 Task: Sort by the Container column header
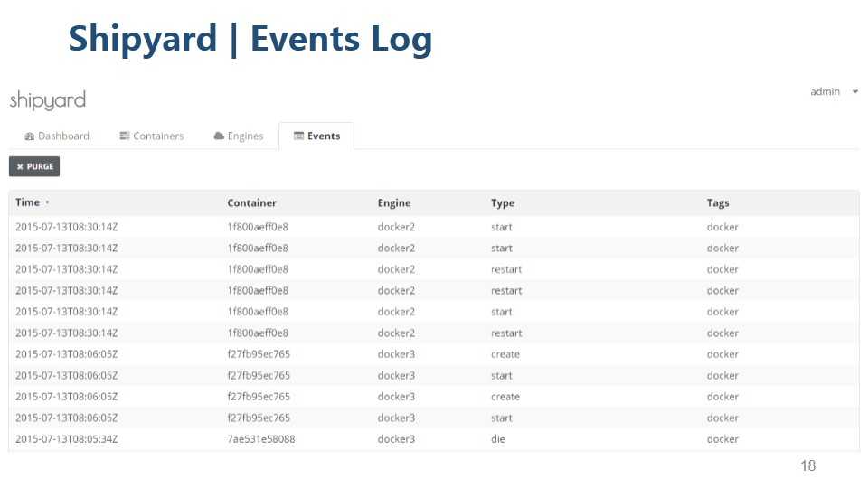[251, 203]
